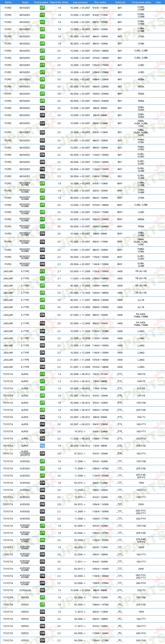Select the AURIS TOURING SPORTS model cell
Viewport: 165px width, 644px height.
(x=25, y=454)
